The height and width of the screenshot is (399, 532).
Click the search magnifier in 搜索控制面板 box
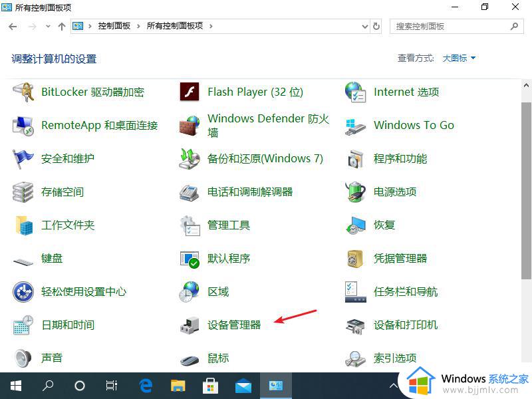(514, 26)
